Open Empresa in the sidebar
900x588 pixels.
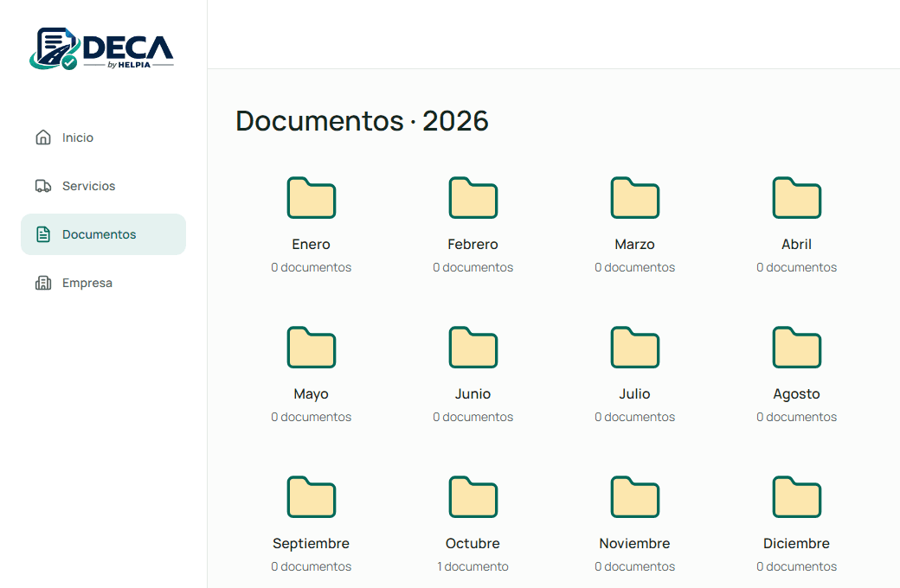pyautogui.click(x=103, y=283)
